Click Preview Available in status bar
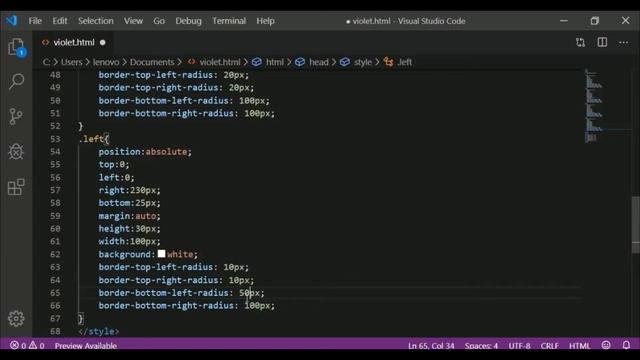640x360 pixels. pyautogui.click(x=86, y=346)
